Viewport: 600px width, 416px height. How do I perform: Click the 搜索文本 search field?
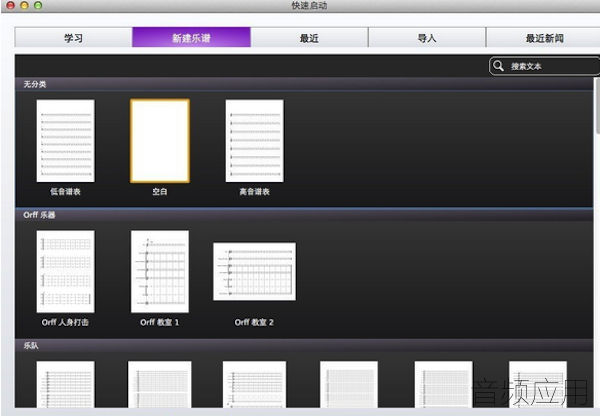[545, 66]
